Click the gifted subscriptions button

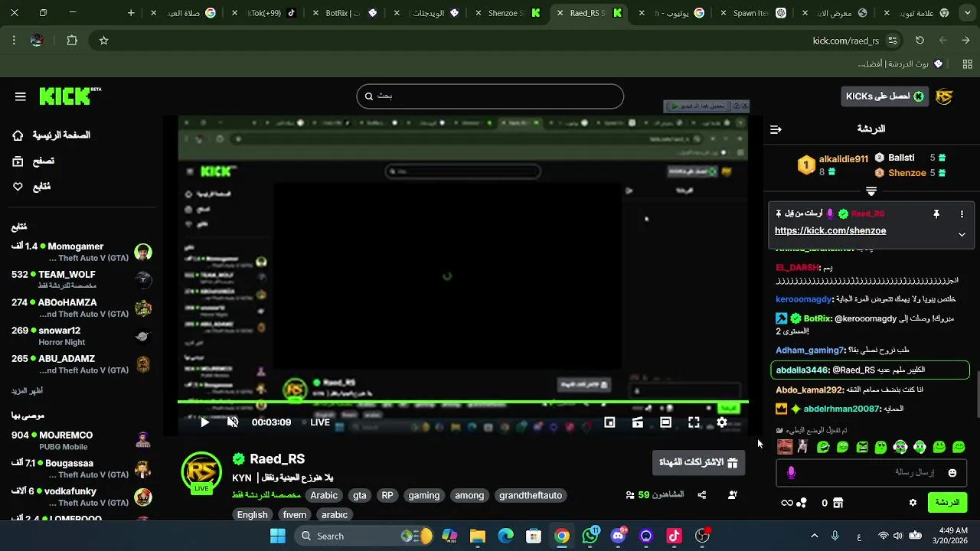pyautogui.click(x=698, y=462)
